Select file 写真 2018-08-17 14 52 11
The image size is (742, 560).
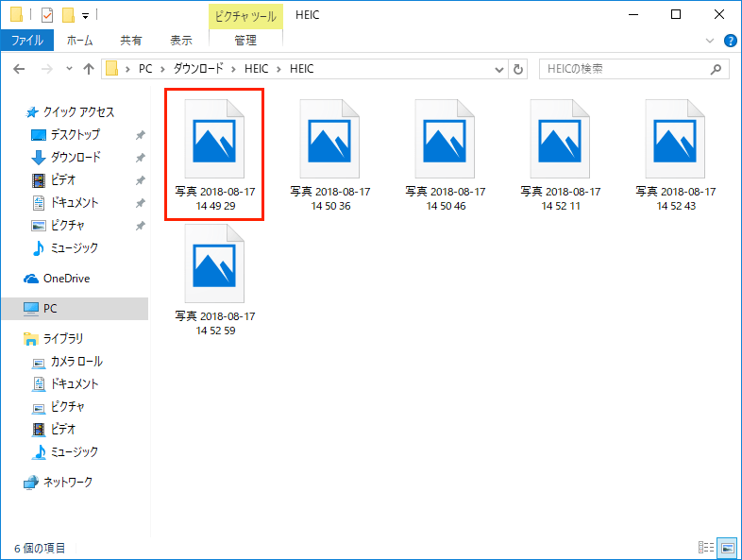point(561,154)
